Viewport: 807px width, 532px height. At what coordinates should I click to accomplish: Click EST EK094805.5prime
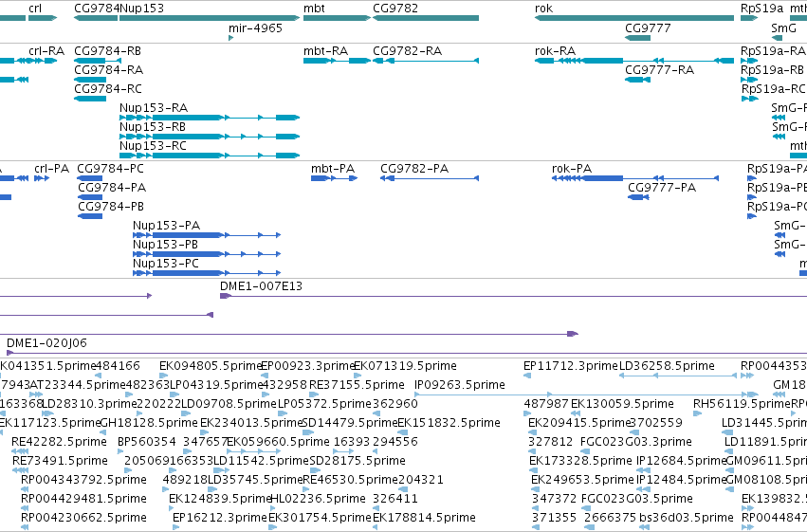(x=211, y=366)
